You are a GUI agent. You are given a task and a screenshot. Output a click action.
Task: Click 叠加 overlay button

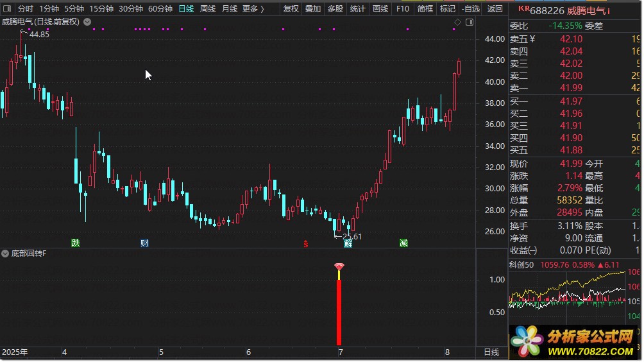(x=313, y=8)
